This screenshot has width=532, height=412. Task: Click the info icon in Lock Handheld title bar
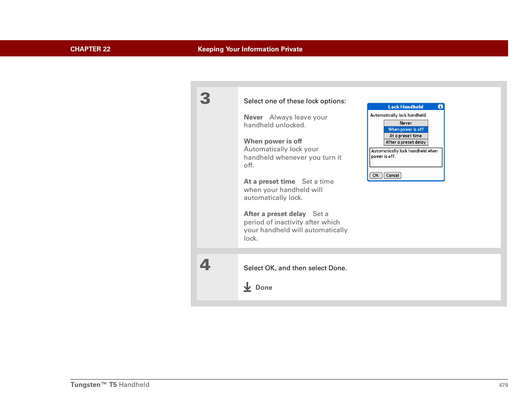[x=440, y=107]
